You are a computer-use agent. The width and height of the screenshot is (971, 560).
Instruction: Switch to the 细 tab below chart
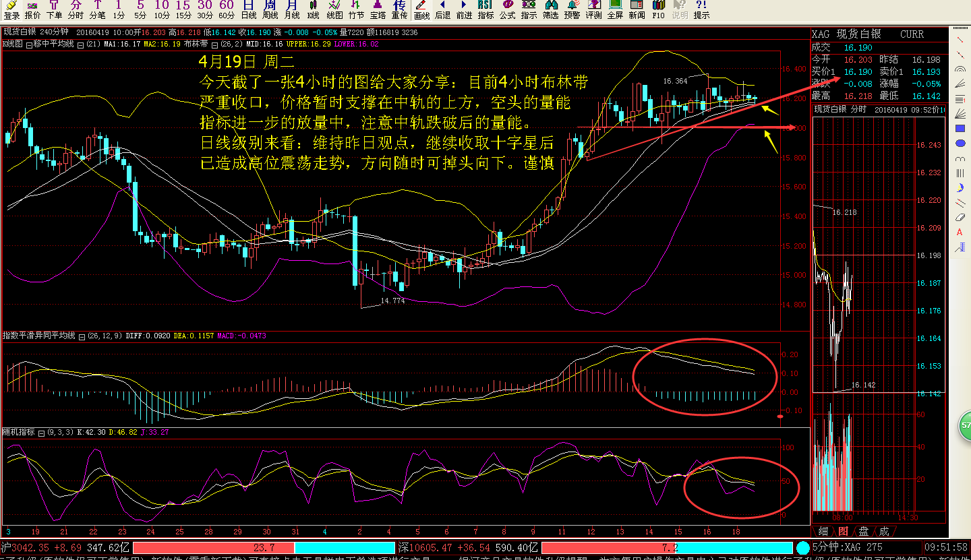pos(823,531)
